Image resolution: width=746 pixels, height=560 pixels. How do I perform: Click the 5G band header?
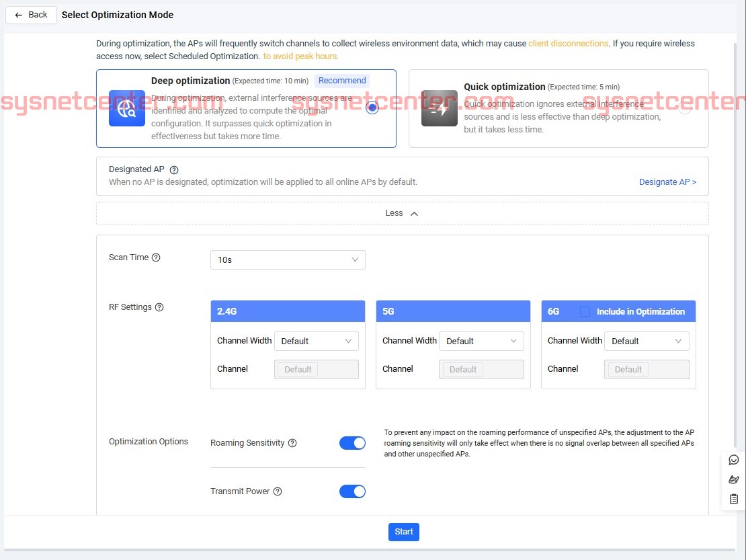pyautogui.click(x=453, y=311)
